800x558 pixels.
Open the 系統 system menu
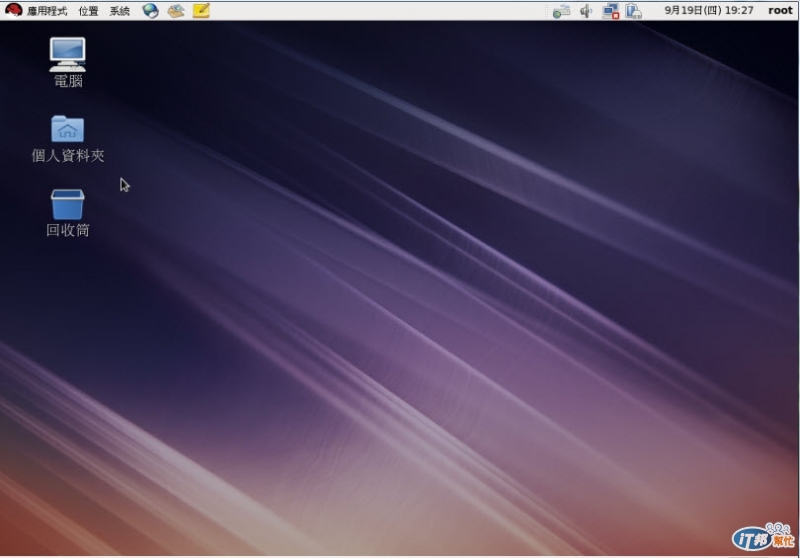(120, 11)
